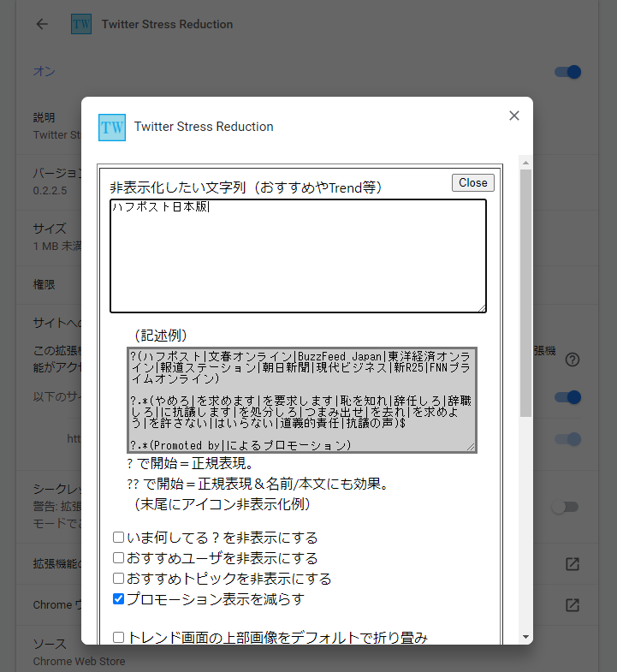Click the Twitter Stress Reduction dialog title
The width and height of the screenshot is (617, 672).
click(x=204, y=127)
